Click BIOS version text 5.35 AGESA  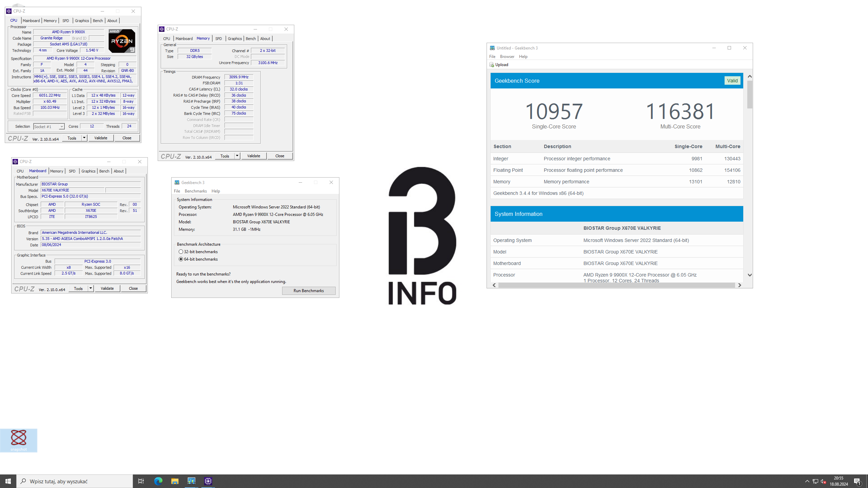tap(91, 239)
